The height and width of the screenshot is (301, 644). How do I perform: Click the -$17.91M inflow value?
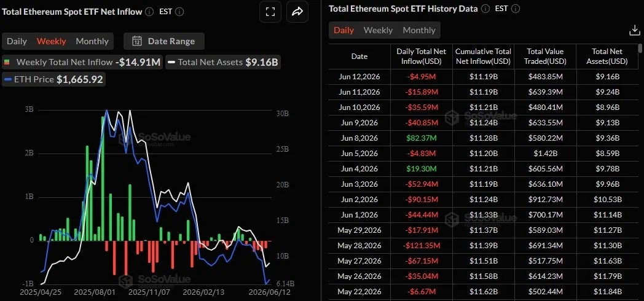422,230
